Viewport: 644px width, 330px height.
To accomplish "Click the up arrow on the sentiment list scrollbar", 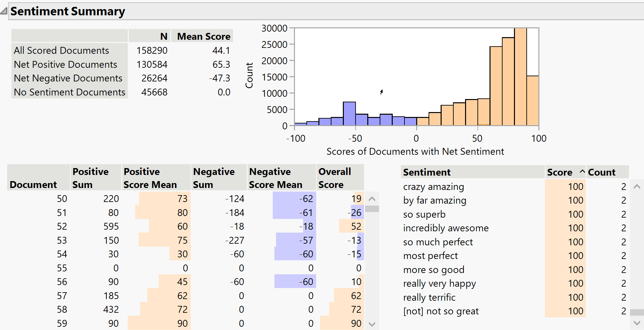I will (637, 187).
